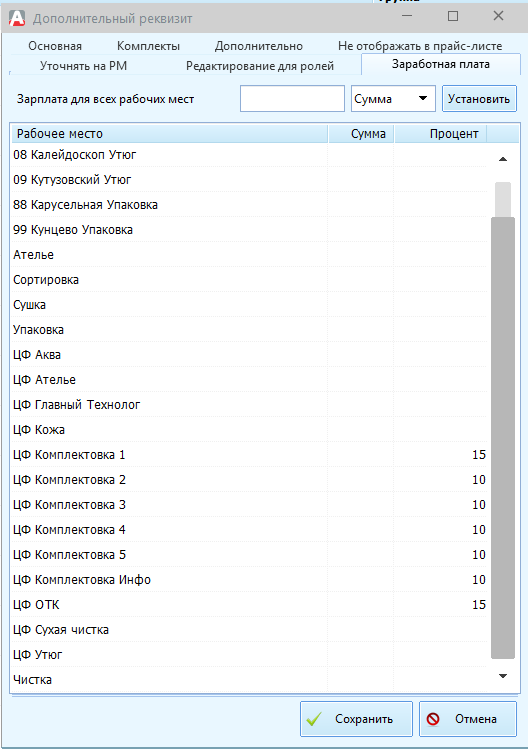Click the Установить button

point(479,99)
